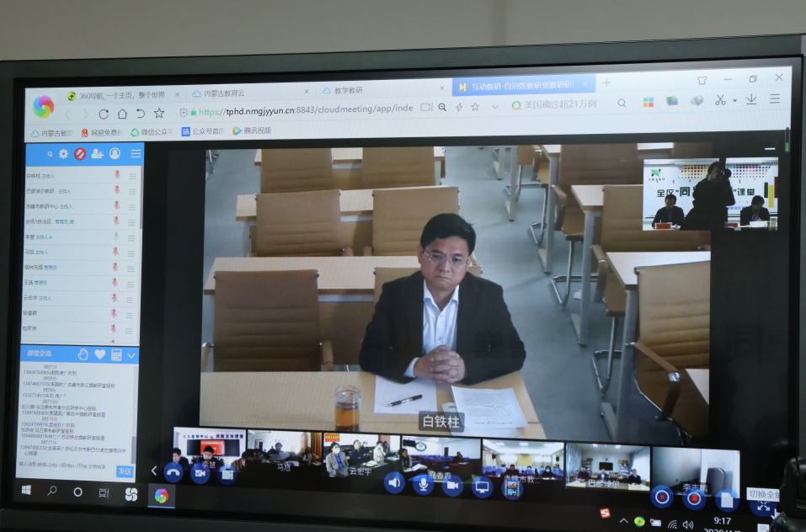This screenshot has height=532, width=806.
Task: Toggle microphone for 巴彦淖尔教研
Action: (117, 190)
